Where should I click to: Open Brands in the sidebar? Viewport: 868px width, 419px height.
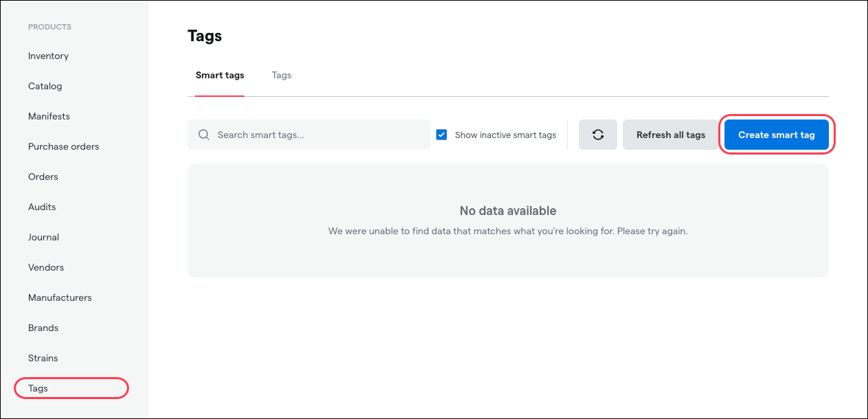point(43,328)
